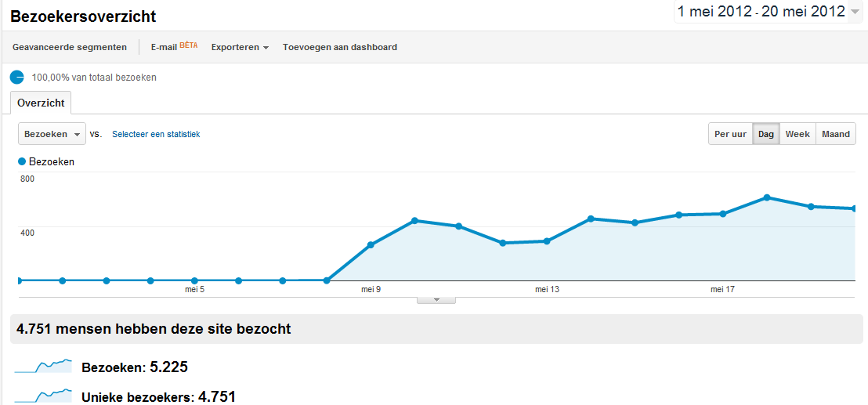This screenshot has height=405, width=868.
Task: Click Selecteer een statistiek link
Action: tap(156, 134)
